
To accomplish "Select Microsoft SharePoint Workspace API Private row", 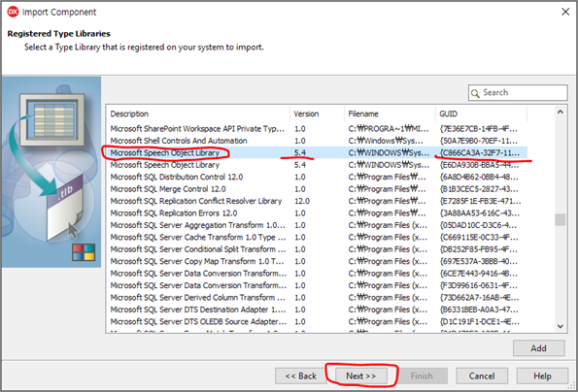I will pos(317,129).
